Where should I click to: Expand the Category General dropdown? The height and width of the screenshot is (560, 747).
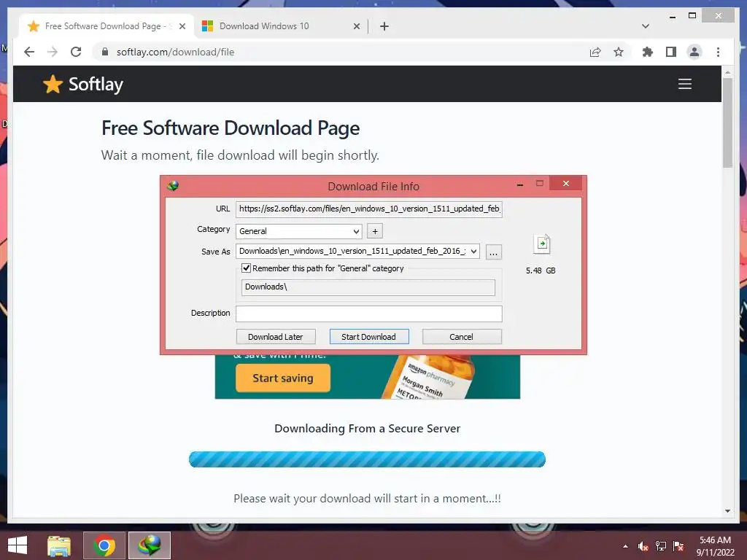(x=356, y=231)
